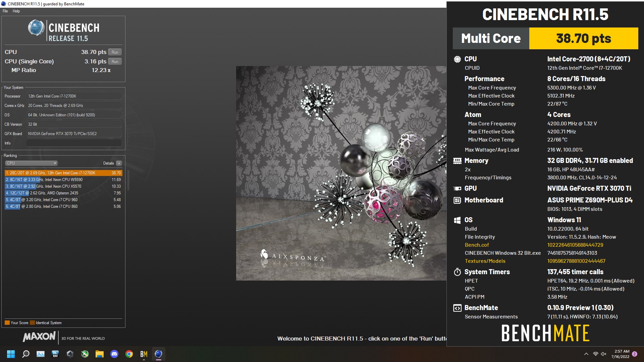Run the CPU Single Core benchmark
Viewport: 644px width, 362px height.
click(x=115, y=62)
